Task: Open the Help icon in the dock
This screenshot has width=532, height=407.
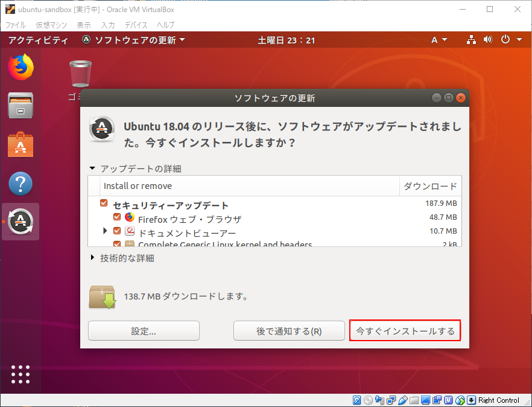Action: 21,184
